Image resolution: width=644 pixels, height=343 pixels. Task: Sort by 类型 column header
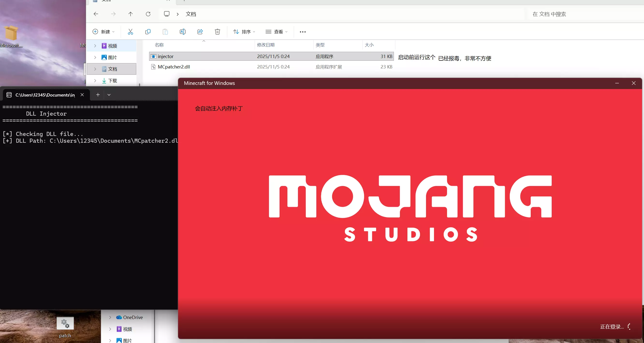(320, 45)
